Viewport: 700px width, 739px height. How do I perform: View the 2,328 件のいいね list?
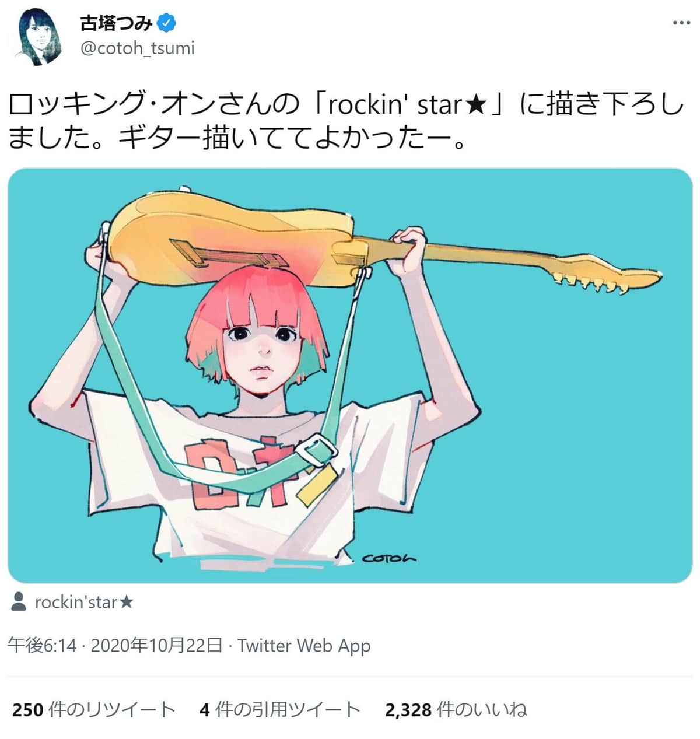(x=456, y=709)
